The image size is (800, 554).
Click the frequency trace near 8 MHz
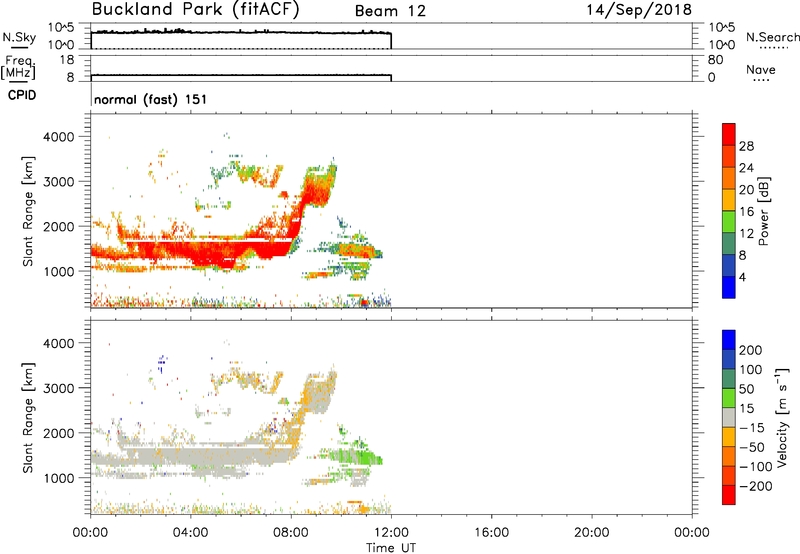coord(241,75)
